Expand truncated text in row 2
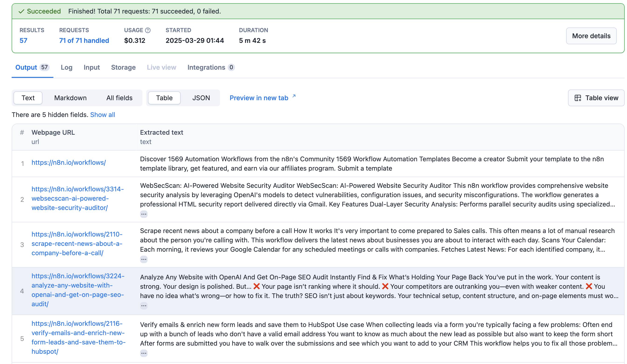The image size is (627, 364). tap(144, 214)
